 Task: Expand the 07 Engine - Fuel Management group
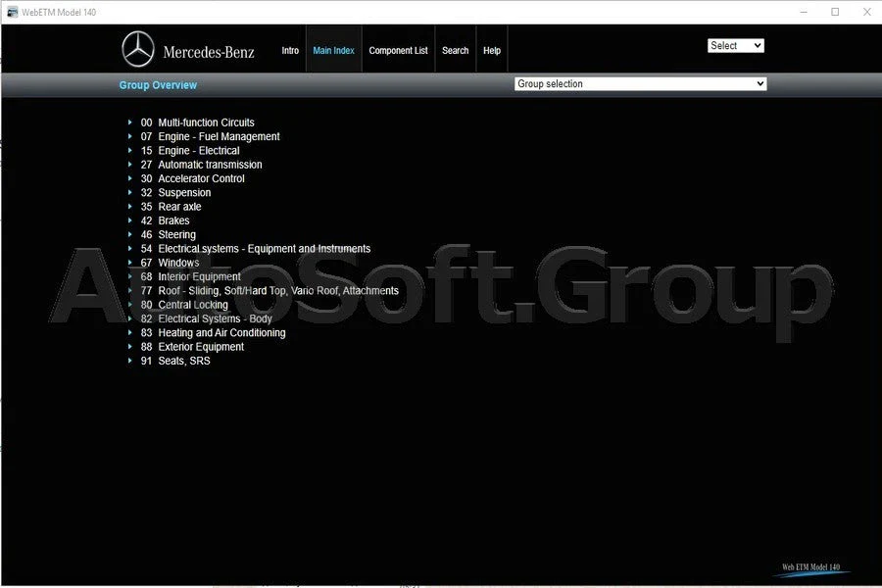[131, 136]
